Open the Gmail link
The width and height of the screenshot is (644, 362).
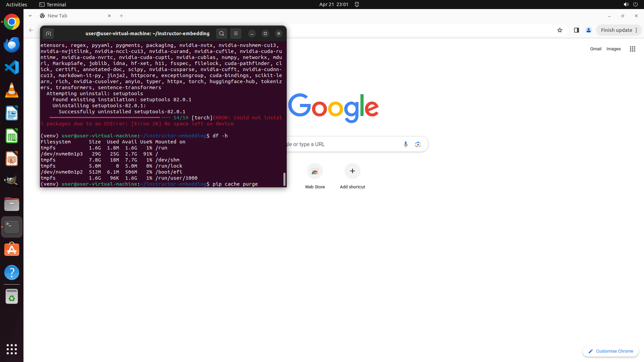click(x=595, y=49)
